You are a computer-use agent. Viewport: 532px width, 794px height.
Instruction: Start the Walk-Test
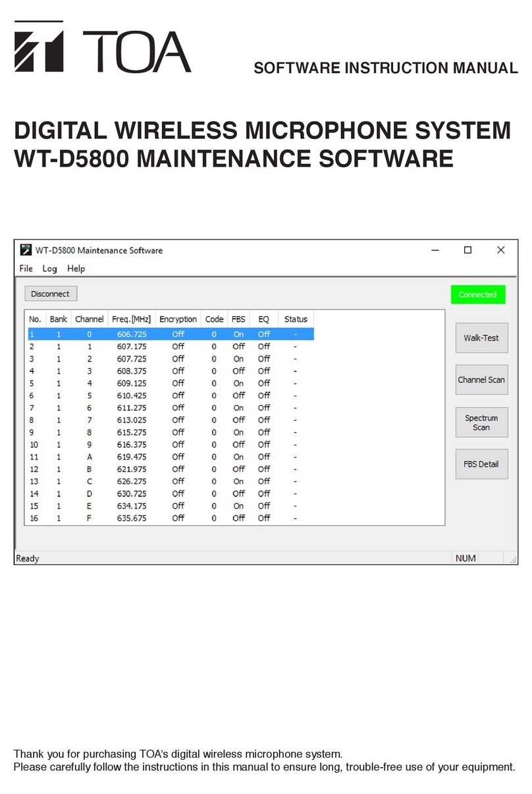click(481, 338)
